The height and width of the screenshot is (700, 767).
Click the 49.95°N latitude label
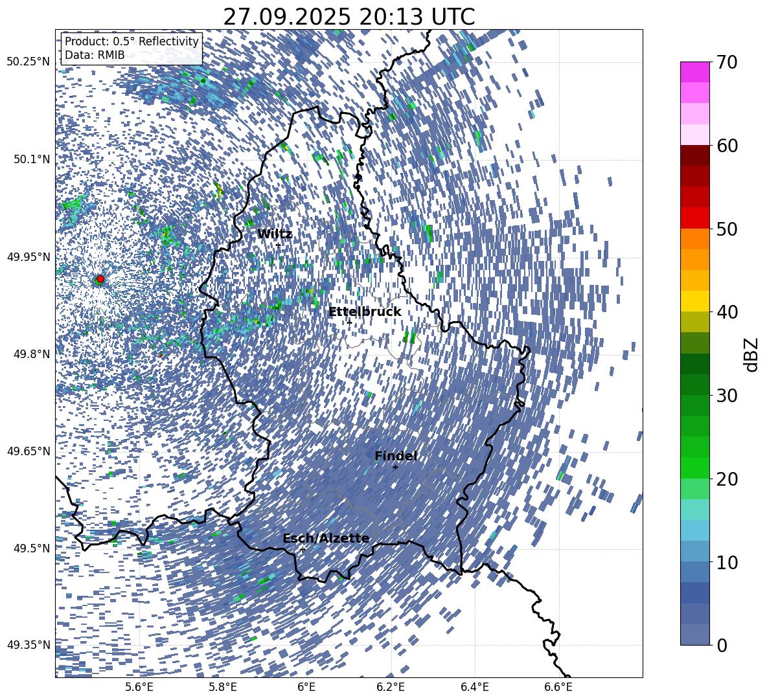tap(29, 256)
